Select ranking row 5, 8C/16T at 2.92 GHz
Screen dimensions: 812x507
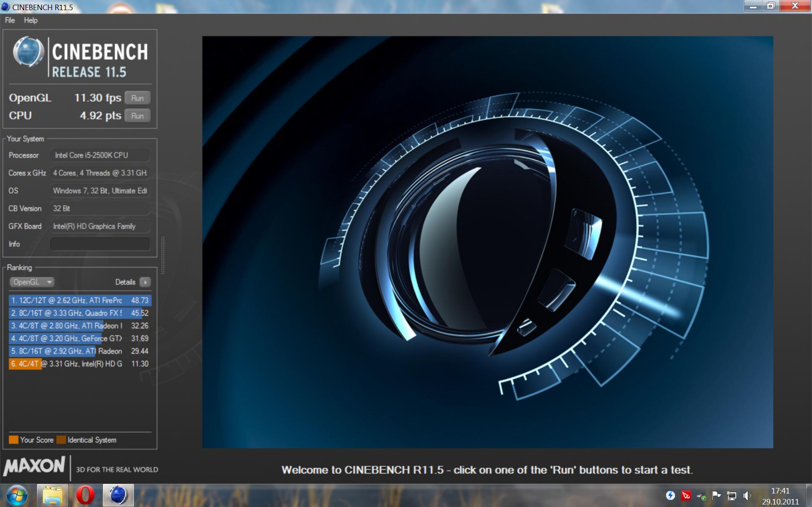point(80,351)
